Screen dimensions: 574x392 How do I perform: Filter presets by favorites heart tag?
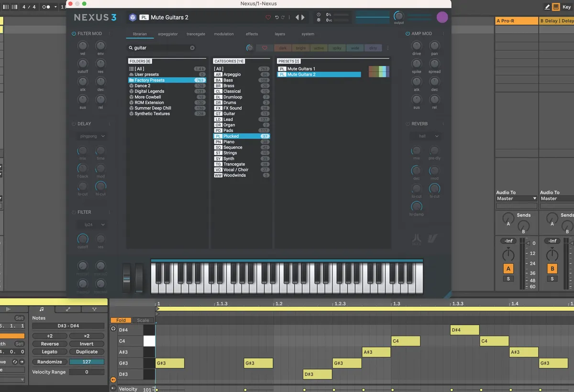click(x=265, y=48)
